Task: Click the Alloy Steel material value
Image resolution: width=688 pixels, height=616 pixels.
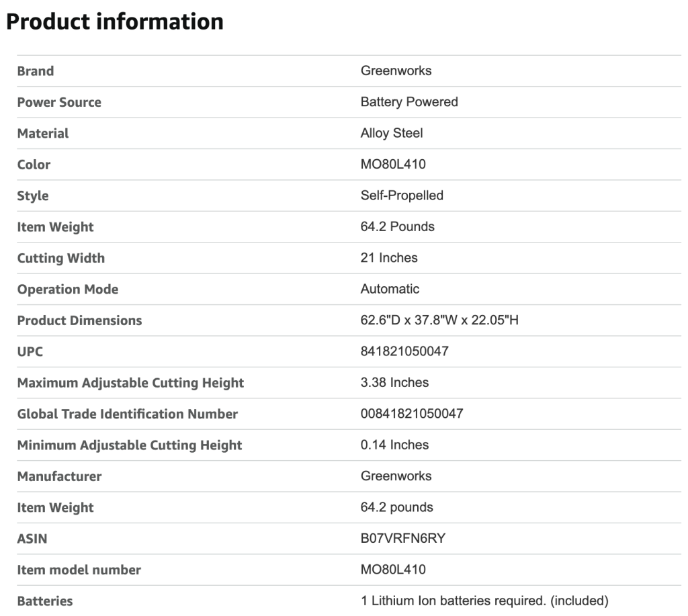Action: (x=392, y=133)
